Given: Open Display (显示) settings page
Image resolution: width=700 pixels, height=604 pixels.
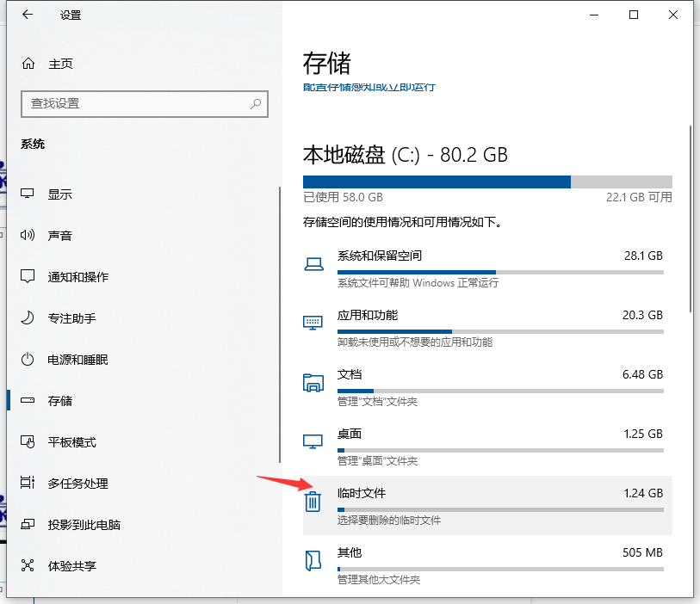Looking at the screenshot, I should click(x=60, y=194).
